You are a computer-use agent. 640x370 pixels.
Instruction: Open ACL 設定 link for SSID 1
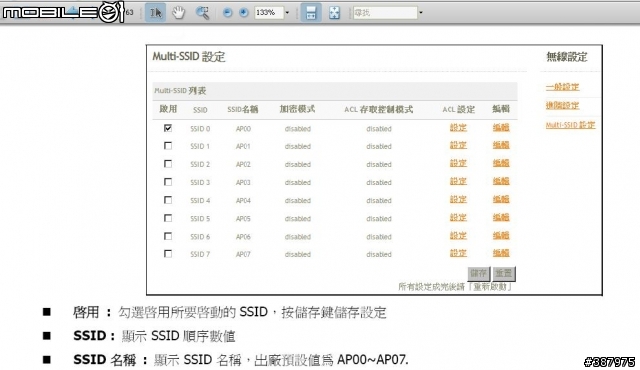point(458,145)
